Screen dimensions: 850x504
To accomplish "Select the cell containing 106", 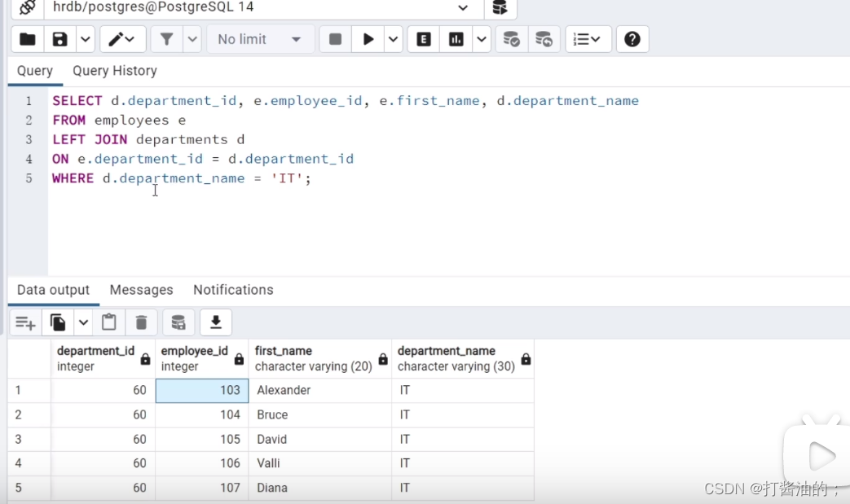I will [201, 464].
